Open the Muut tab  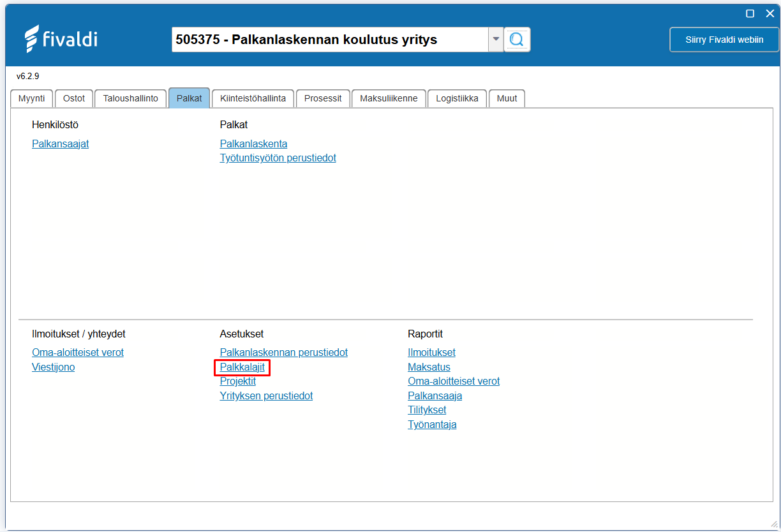507,98
